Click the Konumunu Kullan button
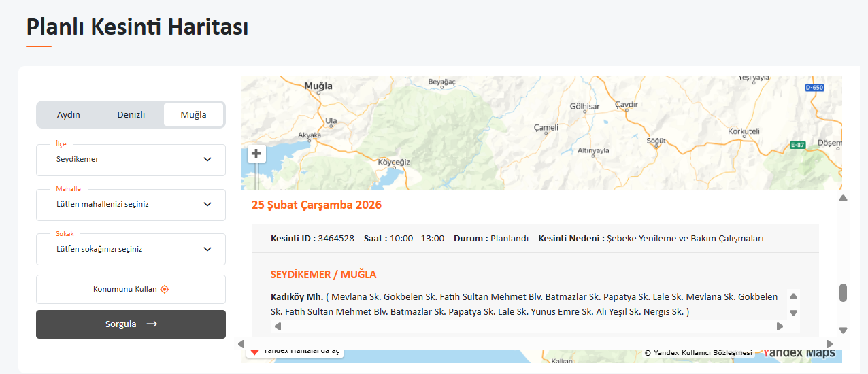Screen dimensions: 868x374 131,289
